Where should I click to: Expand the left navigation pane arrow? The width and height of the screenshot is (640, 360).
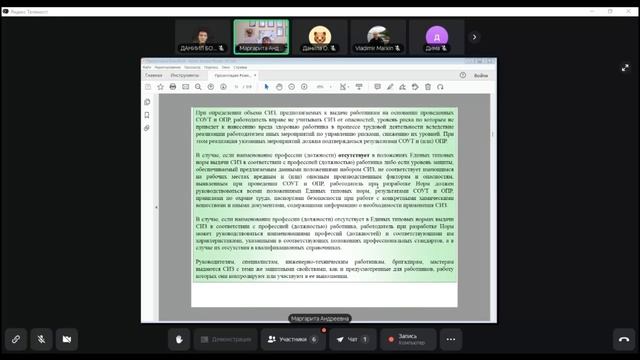click(x=156, y=207)
